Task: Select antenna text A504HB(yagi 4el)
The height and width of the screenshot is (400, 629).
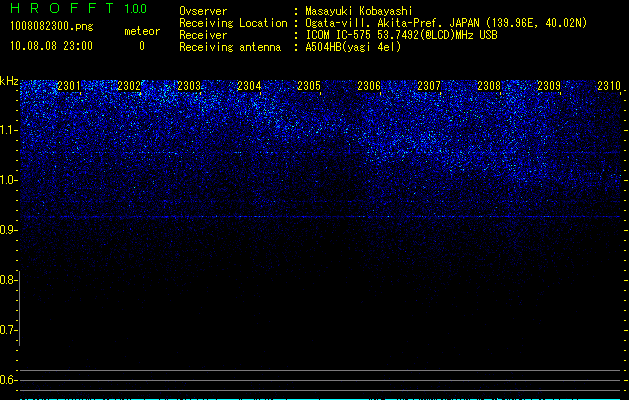Action: [353, 47]
